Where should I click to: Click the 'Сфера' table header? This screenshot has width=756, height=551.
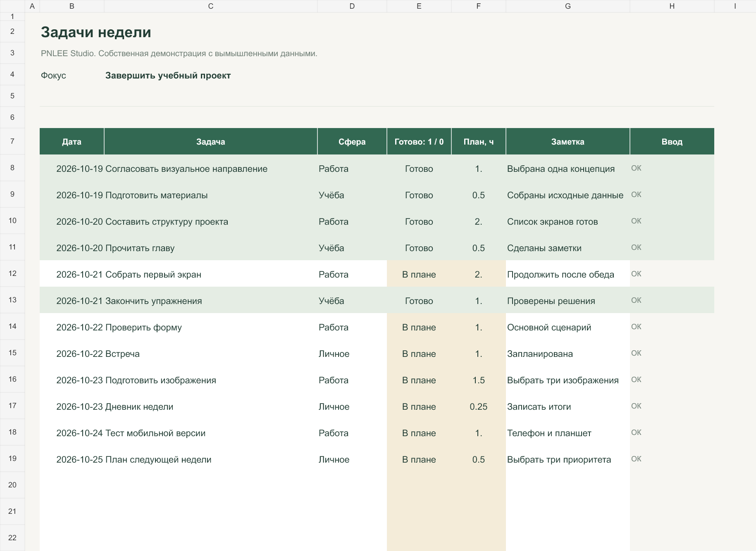point(352,142)
